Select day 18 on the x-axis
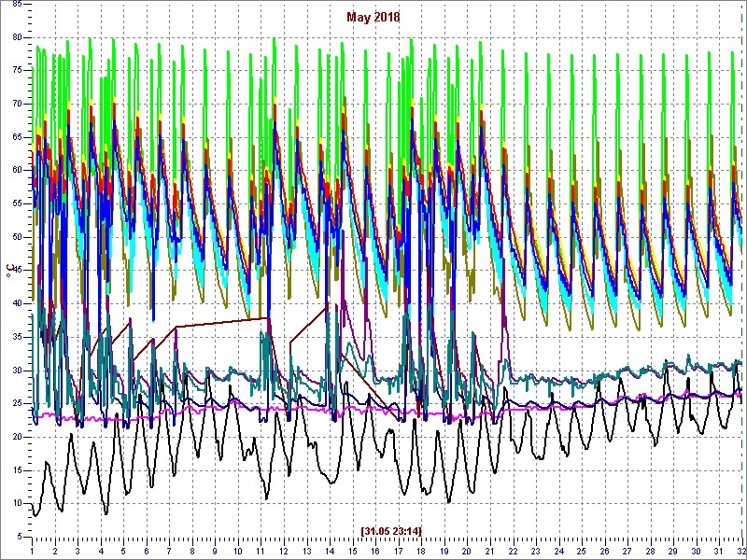 point(421,550)
